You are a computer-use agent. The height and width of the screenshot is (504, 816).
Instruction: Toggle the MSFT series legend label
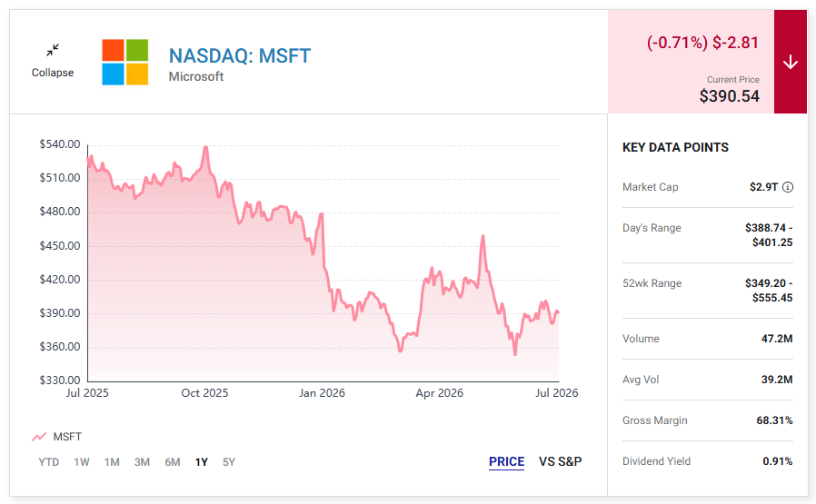pyautogui.click(x=67, y=437)
